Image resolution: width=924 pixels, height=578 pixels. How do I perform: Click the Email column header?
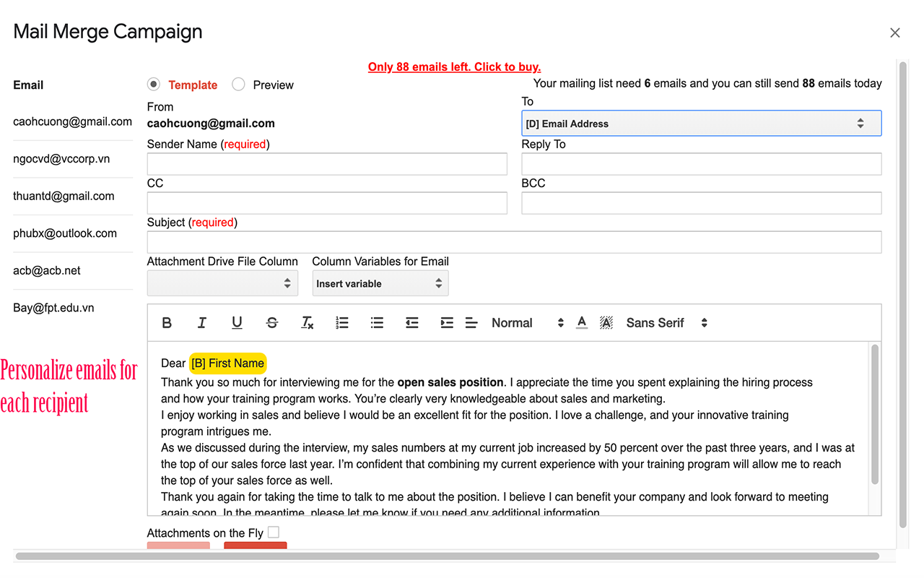[x=28, y=85]
